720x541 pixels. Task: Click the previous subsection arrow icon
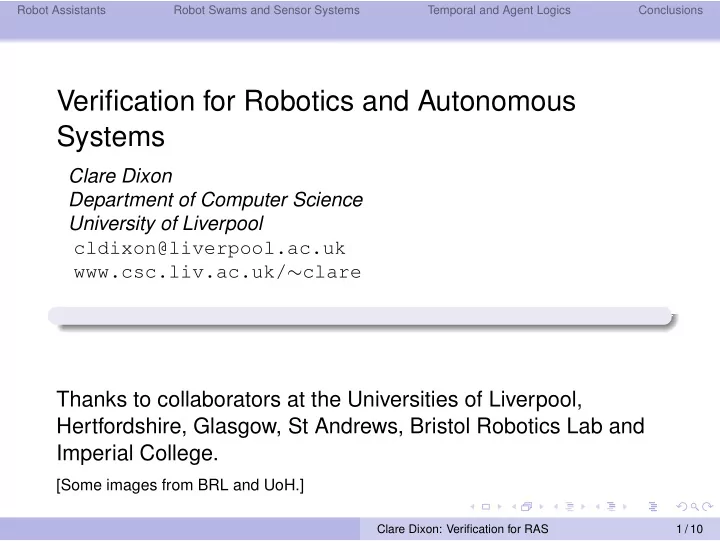point(556,507)
